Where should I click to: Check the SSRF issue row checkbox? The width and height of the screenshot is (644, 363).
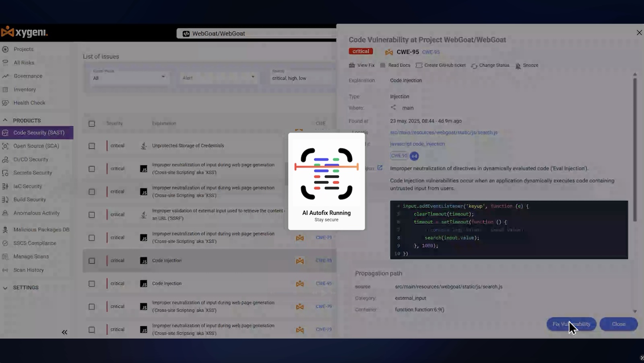tap(92, 215)
